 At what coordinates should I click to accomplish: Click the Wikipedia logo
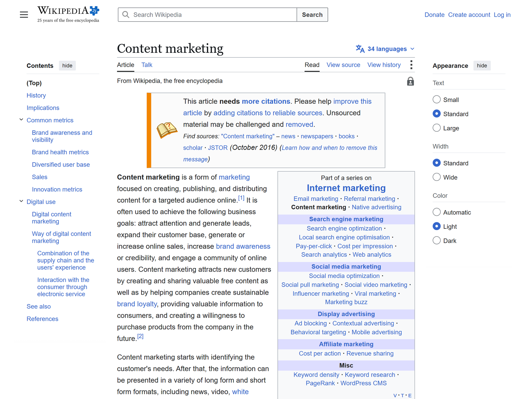pyautogui.click(x=68, y=14)
